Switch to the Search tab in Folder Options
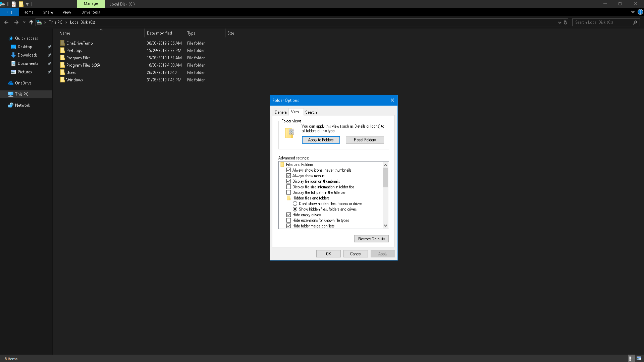The height and width of the screenshot is (362, 644). pos(311,112)
